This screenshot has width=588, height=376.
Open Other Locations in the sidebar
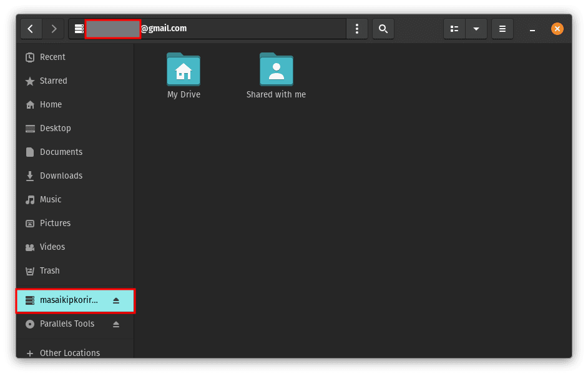point(75,353)
